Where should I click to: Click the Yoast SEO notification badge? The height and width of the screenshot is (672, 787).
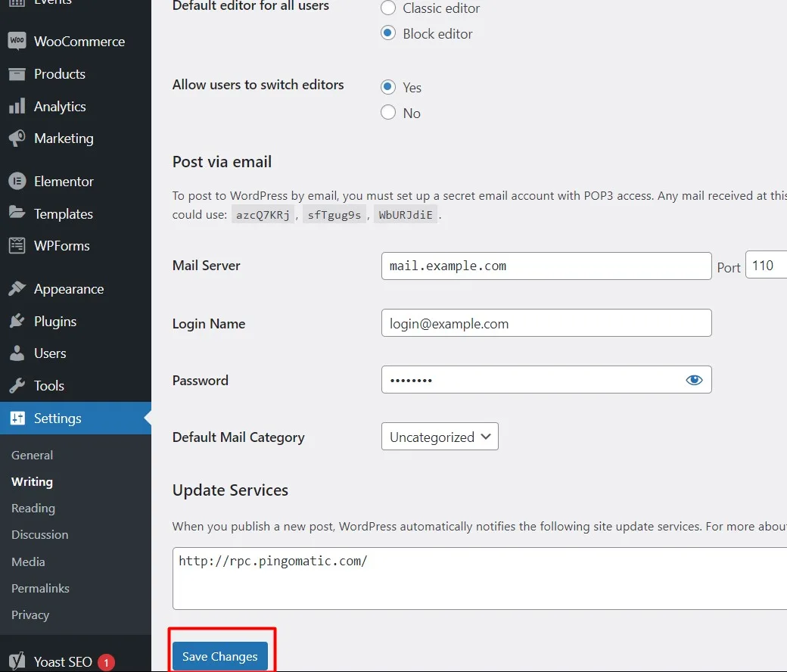(106, 662)
